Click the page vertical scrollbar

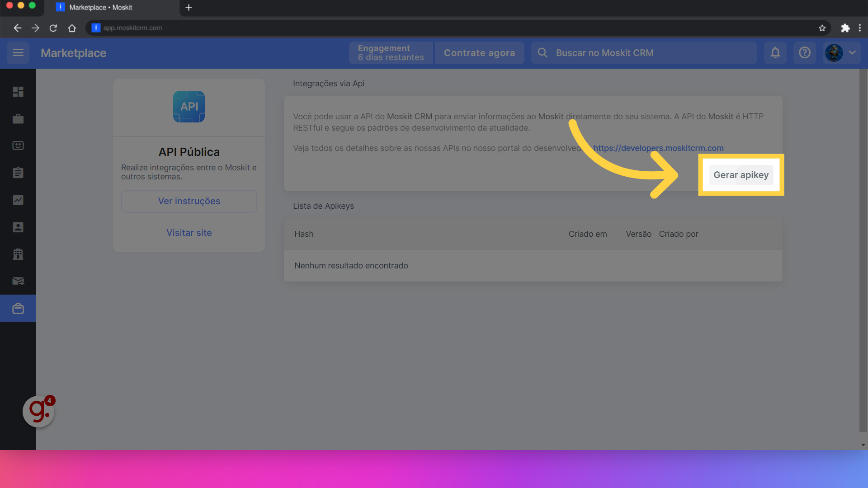(x=863, y=251)
